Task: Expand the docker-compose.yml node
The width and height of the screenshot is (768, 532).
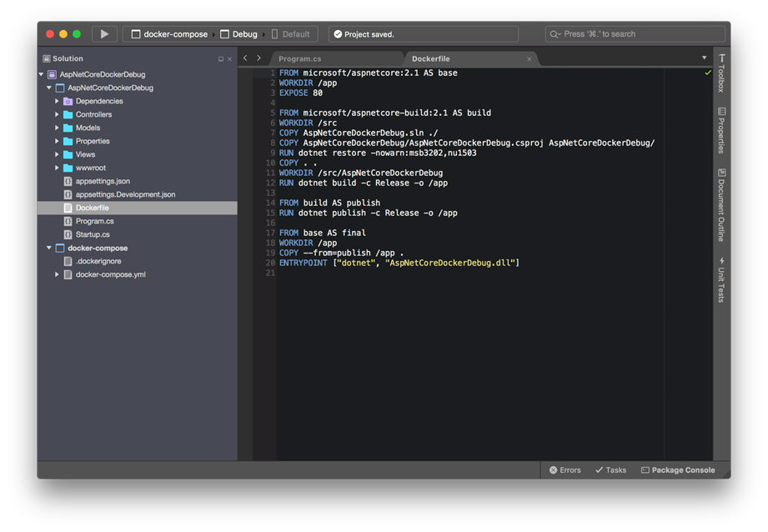Action: [57, 274]
